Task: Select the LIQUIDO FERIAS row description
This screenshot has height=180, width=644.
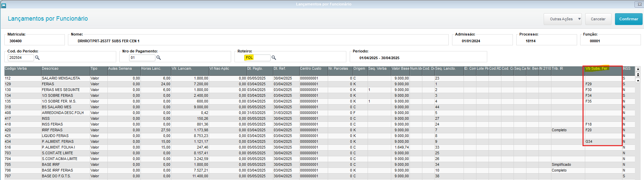Action: [55, 136]
